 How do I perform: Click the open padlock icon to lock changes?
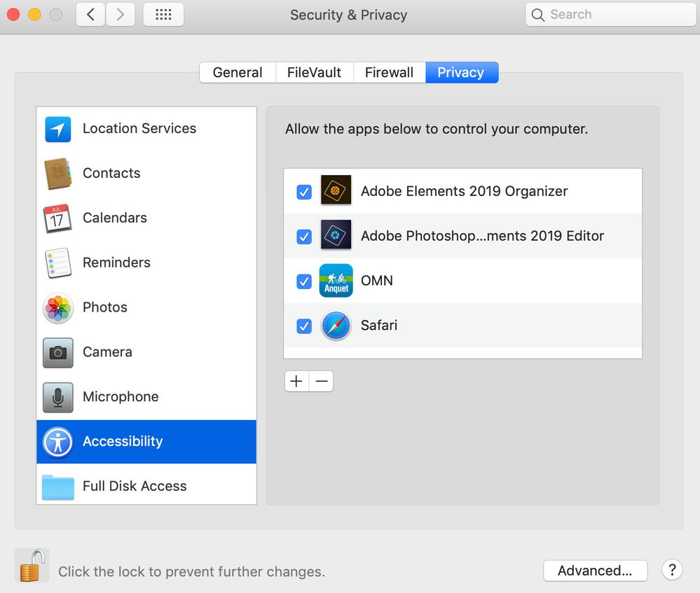coord(32,565)
